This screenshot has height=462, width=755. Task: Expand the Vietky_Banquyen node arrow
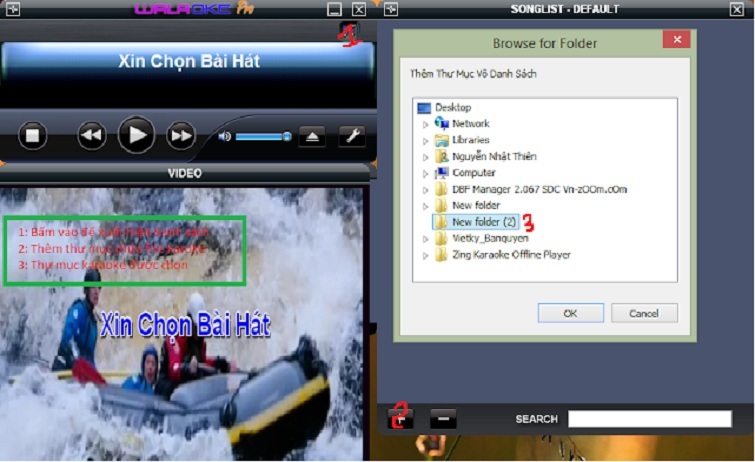pyautogui.click(x=425, y=239)
